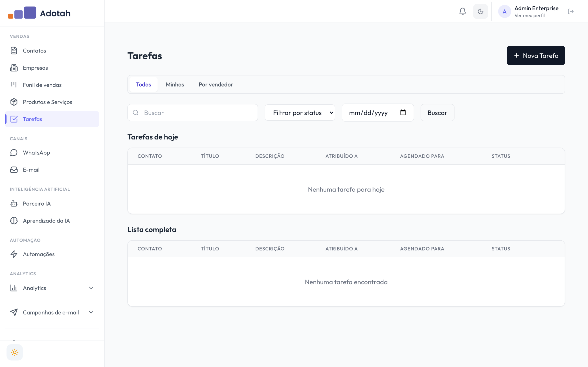Focus the Buscar search field
The height and width of the screenshot is (367, 588).
coord(193,113)
